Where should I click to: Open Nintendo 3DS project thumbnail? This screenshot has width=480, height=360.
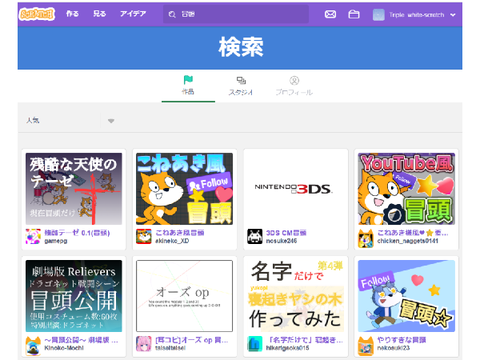tap(295, 189)
